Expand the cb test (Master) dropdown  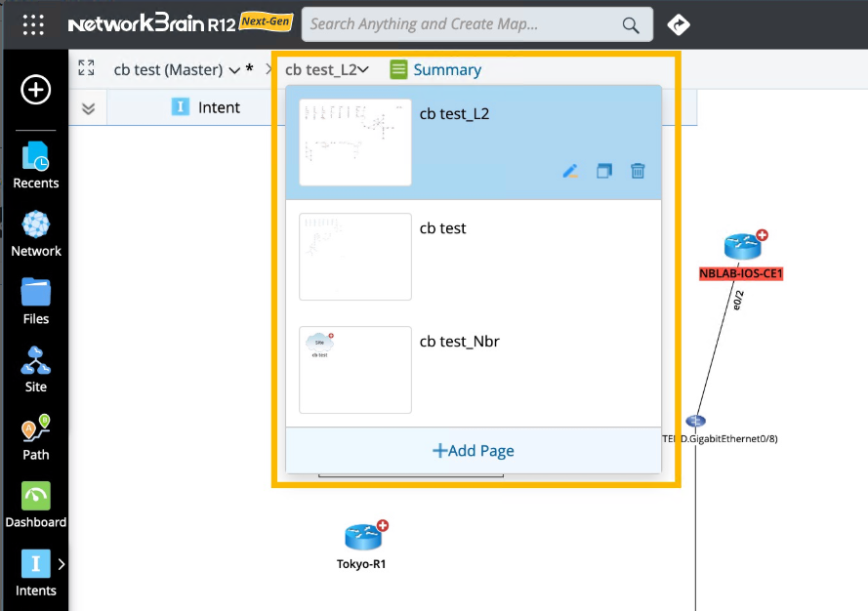point(233,70)
